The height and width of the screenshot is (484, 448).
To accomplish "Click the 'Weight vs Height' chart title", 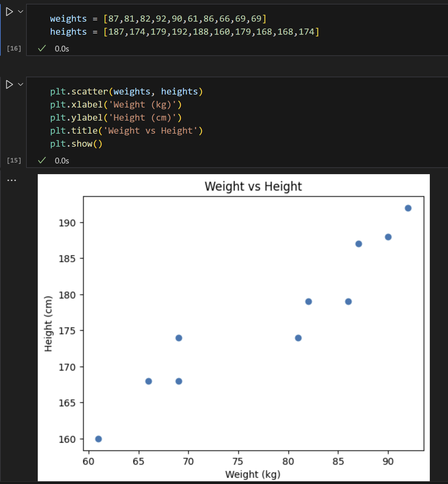I will tap(253, 186).
